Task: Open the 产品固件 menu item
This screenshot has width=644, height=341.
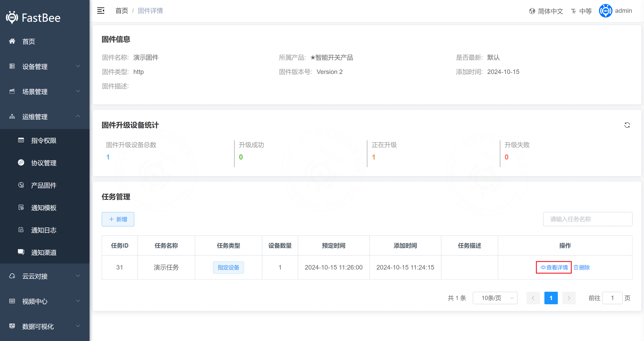Action: coord(45,185)
